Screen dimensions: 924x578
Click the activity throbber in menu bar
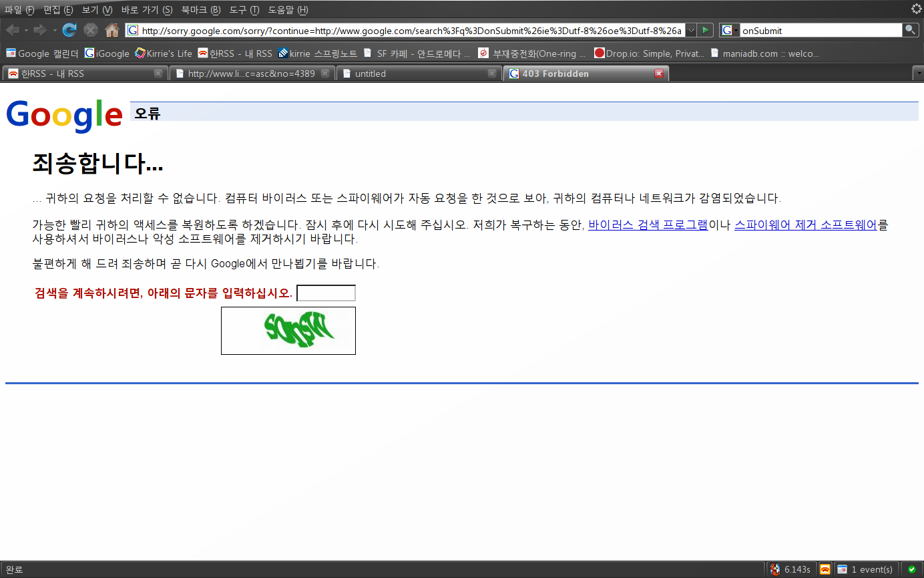pos(917,9)
